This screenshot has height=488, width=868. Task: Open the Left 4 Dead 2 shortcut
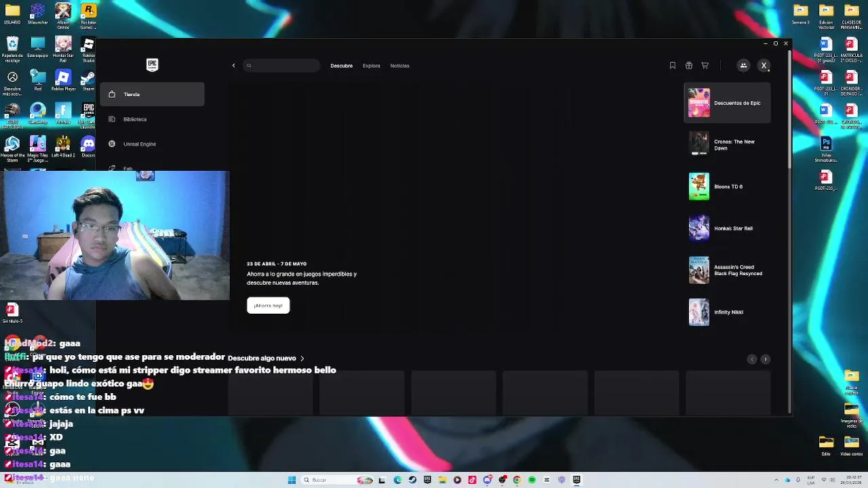pyautogui.click(x=63, y=147)
